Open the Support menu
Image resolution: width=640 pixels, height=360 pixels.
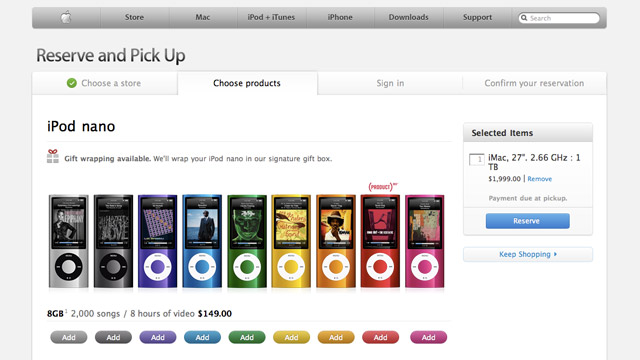(477, 17)
